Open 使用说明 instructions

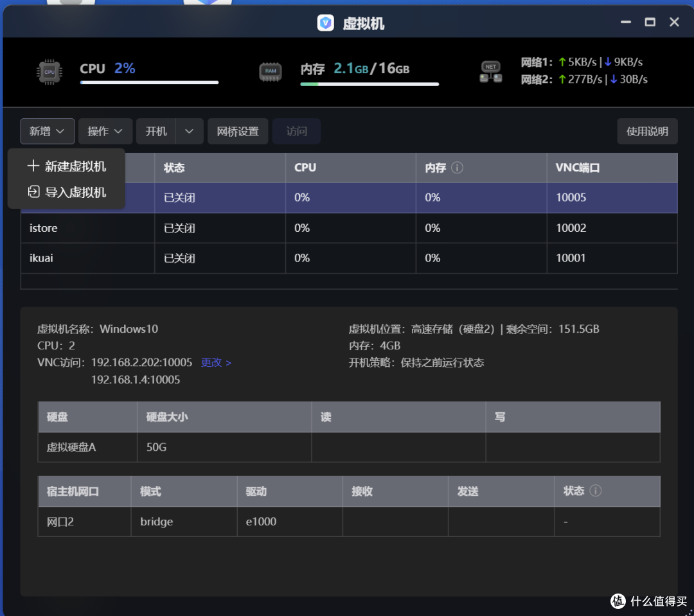pyautogui.click(x=647, y=132)
